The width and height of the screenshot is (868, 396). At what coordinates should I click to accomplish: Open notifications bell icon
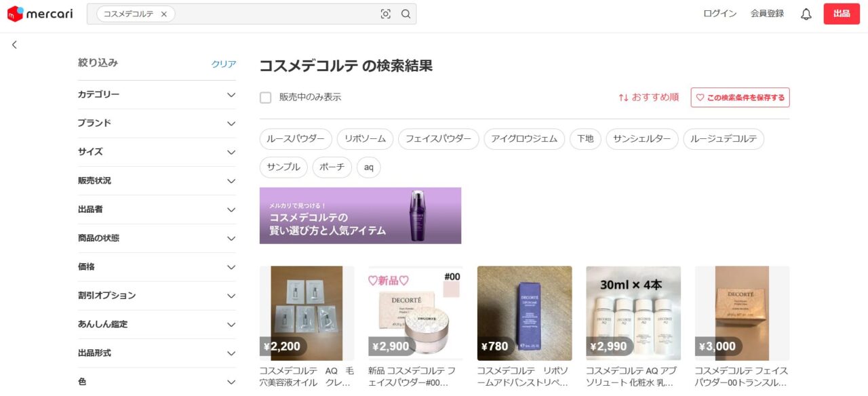(806, 14)
